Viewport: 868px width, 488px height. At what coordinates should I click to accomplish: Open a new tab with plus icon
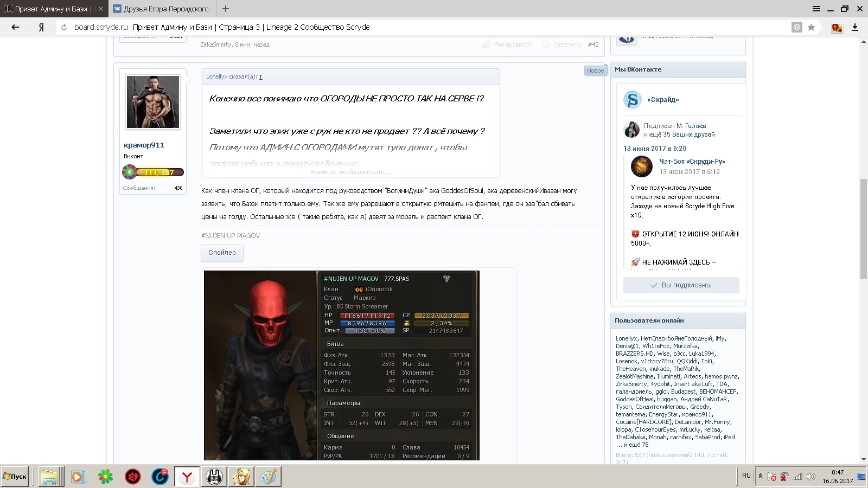click(x=226, y=9)
